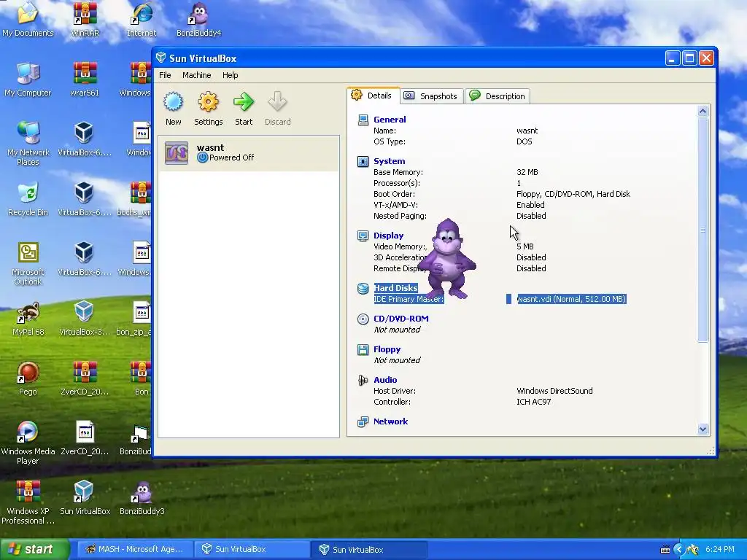Start the VM with the green arrow
The width and height of the screenshot is (747, 560).
[244, 101]
